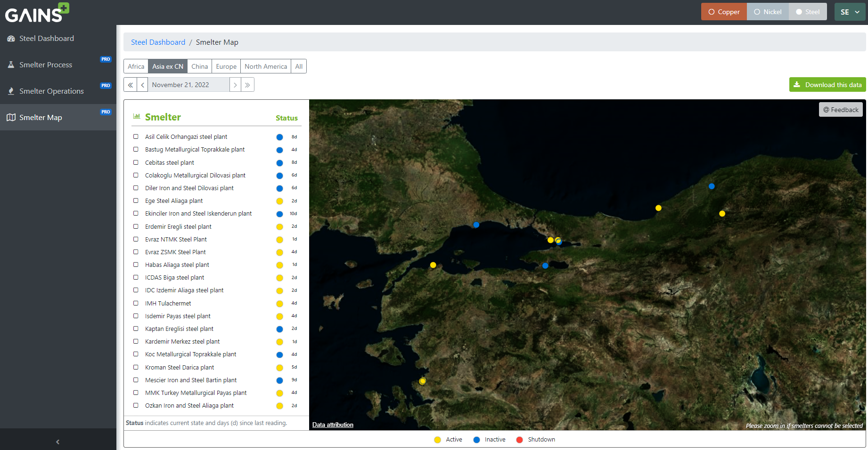
Task: Select the All regions tab
Action: [299, 66]
